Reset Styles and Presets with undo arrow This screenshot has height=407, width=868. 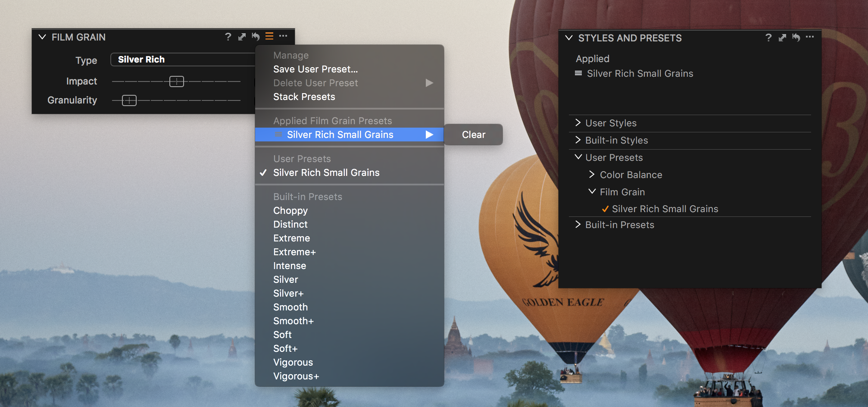point(796,38)
